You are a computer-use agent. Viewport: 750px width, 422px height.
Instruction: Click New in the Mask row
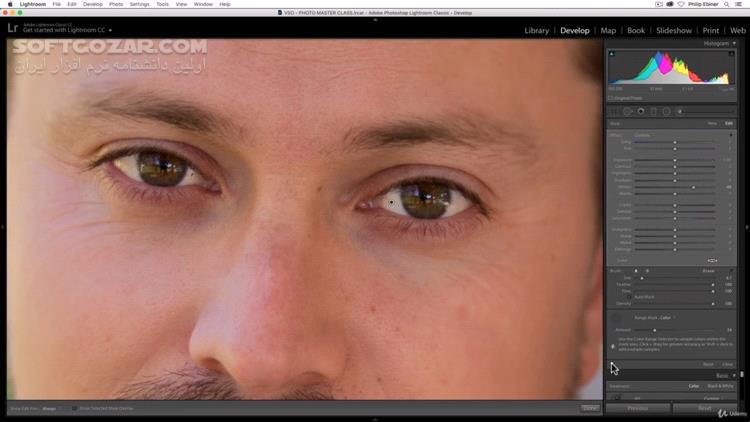coord(712,123)
